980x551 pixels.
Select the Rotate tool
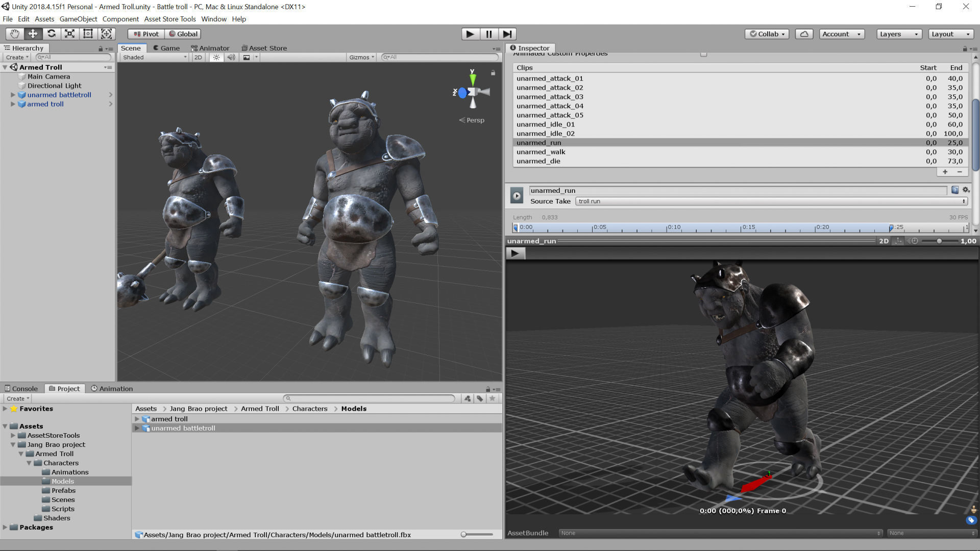(x=51, y=34)
